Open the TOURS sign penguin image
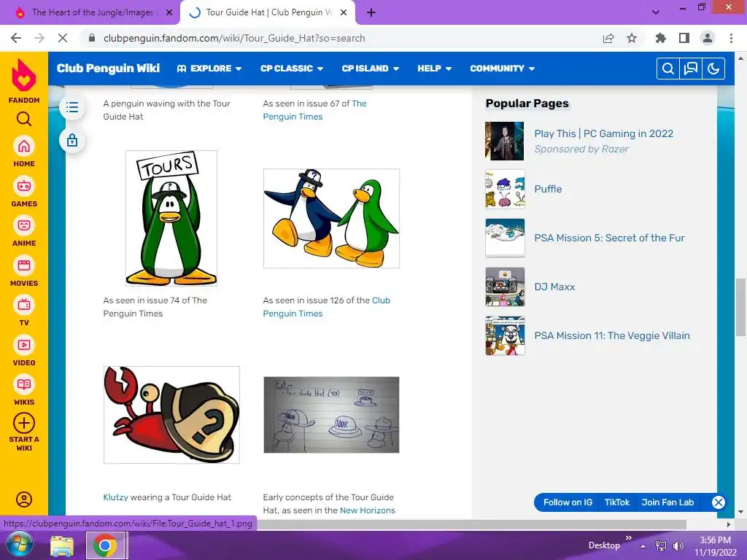Screen dimensions: 747x560 (171, 218)
